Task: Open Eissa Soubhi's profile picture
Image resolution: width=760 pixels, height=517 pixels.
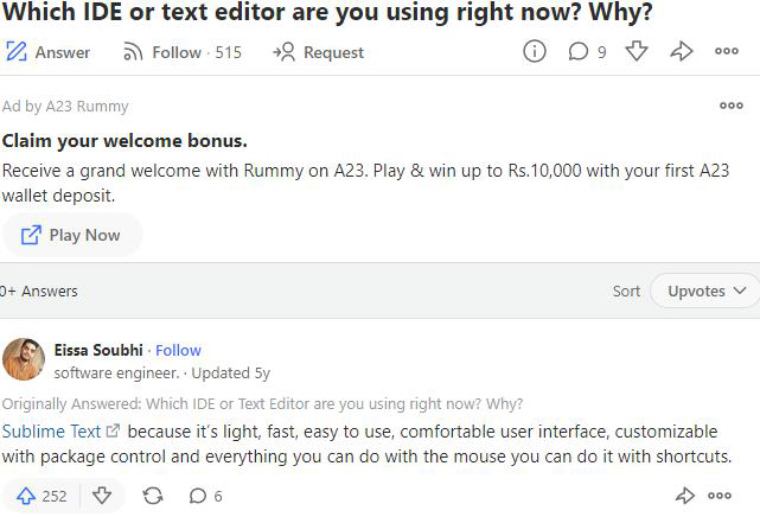Action: click(x=23, y=359)
